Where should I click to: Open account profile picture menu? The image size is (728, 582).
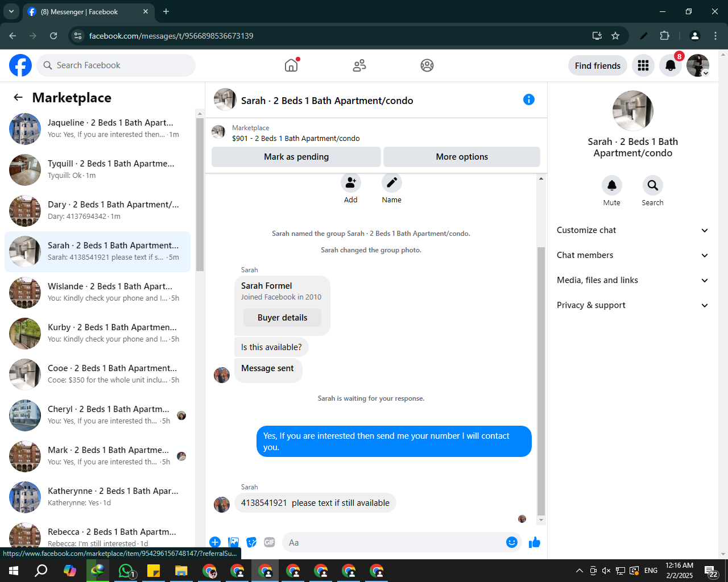coord(698,65)
